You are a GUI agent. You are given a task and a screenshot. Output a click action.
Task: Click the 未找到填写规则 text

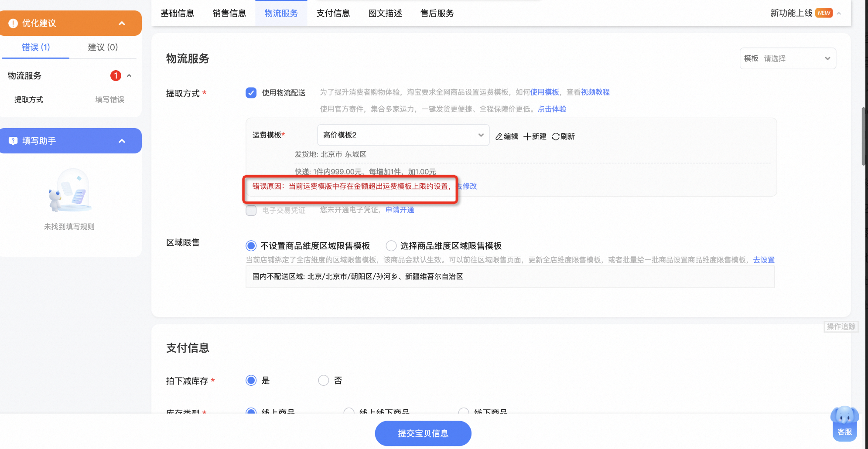click(x=69, y=227)
